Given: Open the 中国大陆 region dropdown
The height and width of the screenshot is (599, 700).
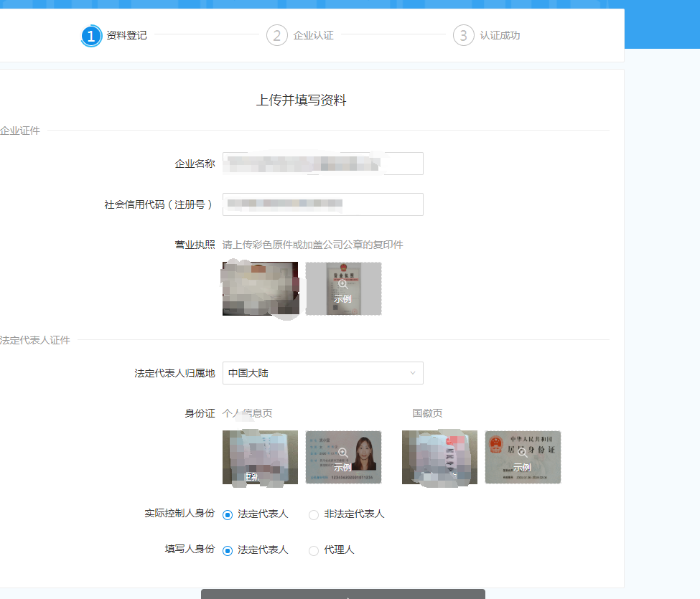Looking at the screenshot, I should click(322, 373).
